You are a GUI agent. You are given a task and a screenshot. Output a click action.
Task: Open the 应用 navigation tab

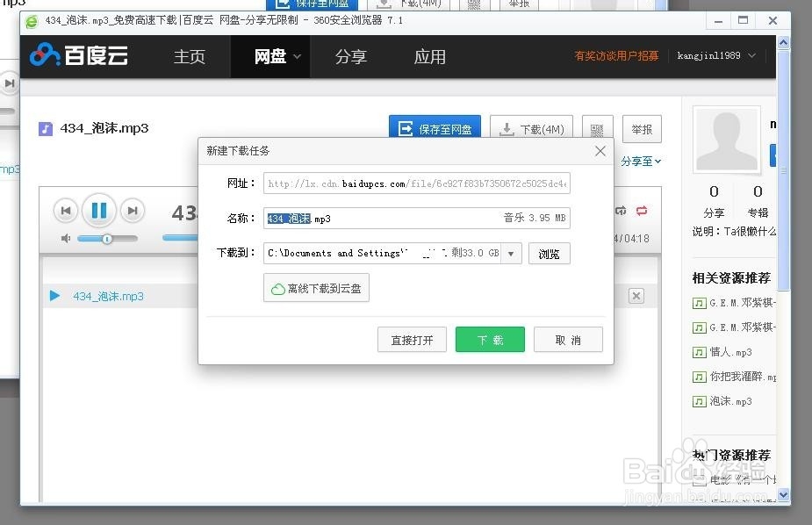pos(429,56)
